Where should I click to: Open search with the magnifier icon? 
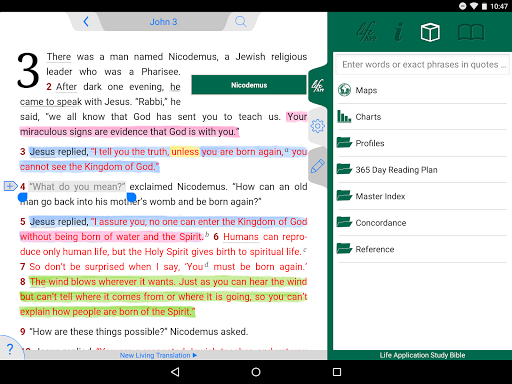(241, 22)
